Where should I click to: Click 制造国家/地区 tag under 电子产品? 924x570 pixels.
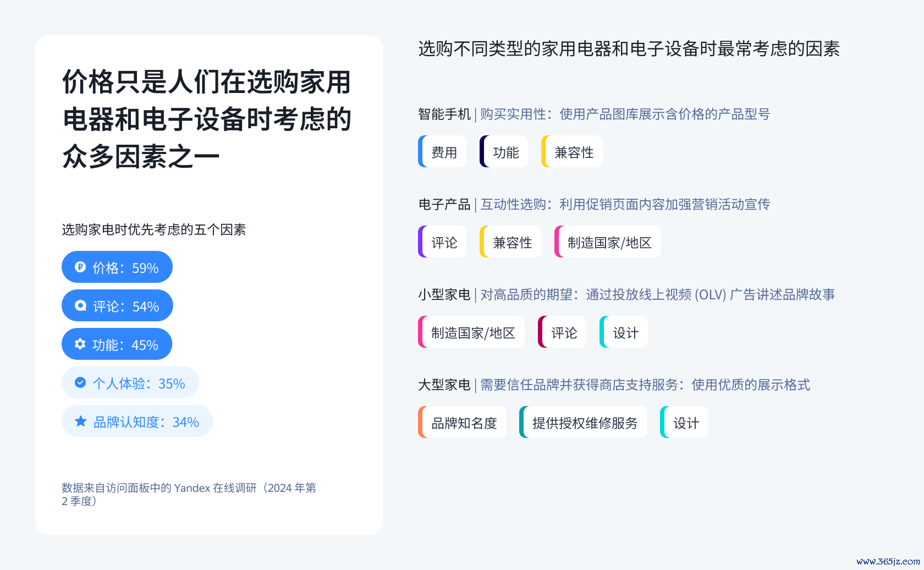pos(608,242)
